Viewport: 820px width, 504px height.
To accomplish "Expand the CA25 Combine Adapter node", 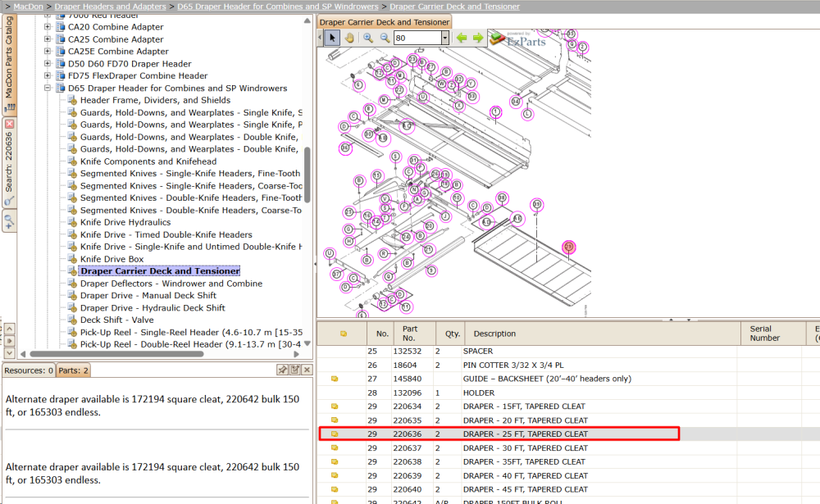I will (x=48, y=39).
